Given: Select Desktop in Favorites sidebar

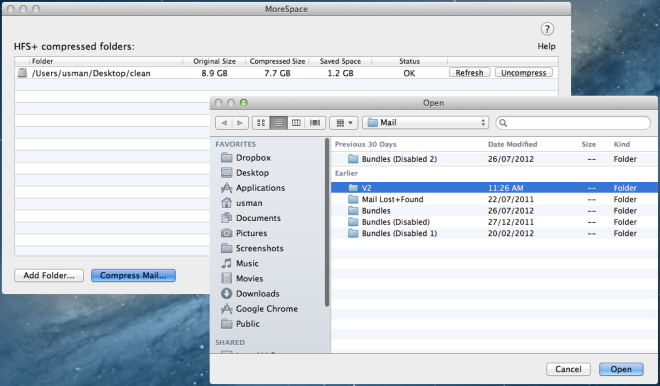Looking at the screenshot, I should 245,173.
